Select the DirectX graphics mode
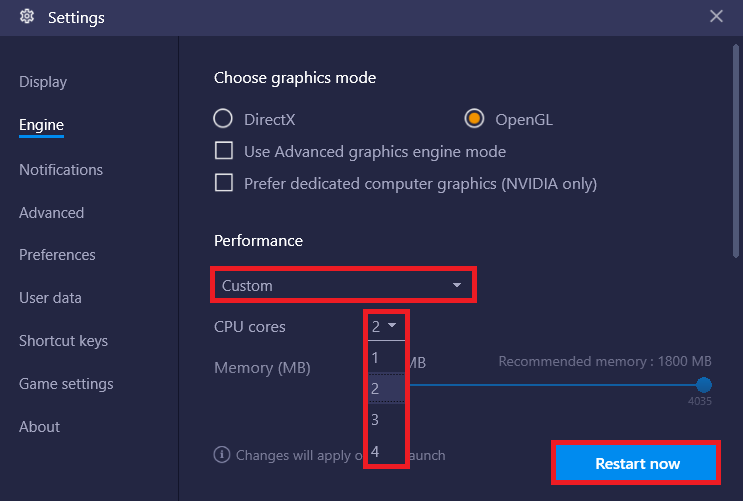The height and width of the screenshot is (501, 743). pyautogui.click(x=223, y=119)
